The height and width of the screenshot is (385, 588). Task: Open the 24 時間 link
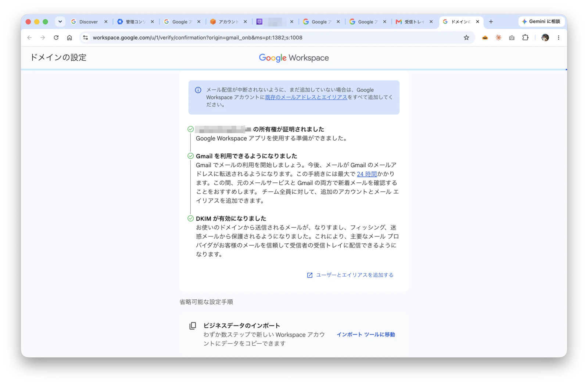click(367, 174)
